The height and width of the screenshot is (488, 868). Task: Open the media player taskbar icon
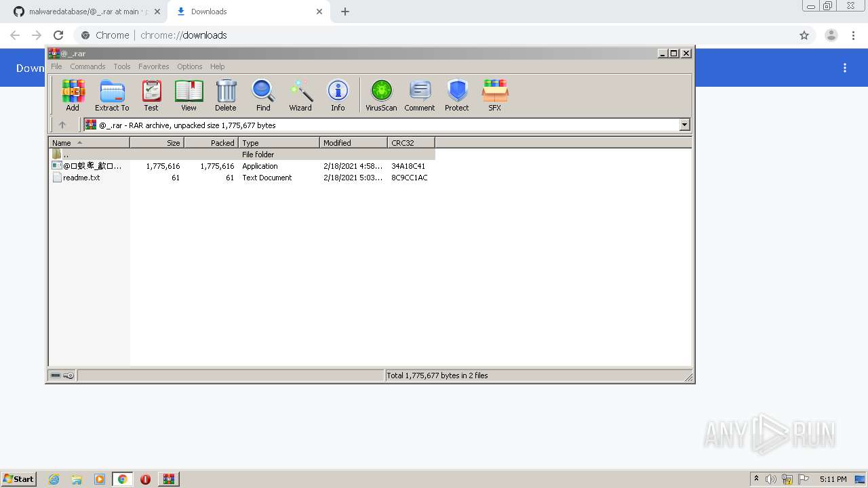(x=100, y=479)
